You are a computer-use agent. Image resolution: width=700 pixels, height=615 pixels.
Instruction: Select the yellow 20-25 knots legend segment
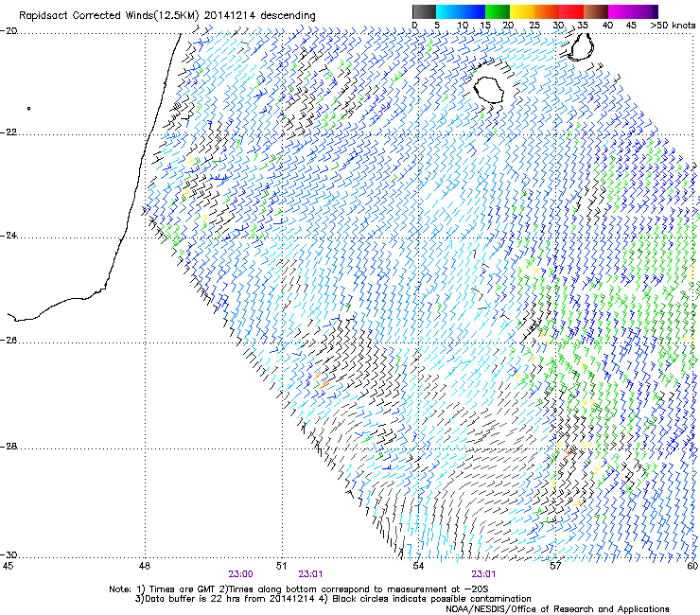[x=522, y=11]
